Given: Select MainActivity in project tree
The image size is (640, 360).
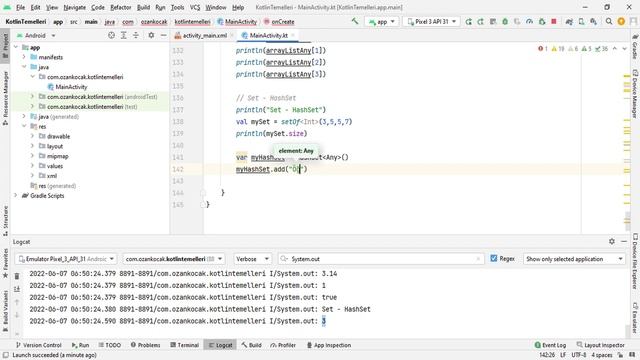Looking at the screenshot, I should (x=71, y=87).
